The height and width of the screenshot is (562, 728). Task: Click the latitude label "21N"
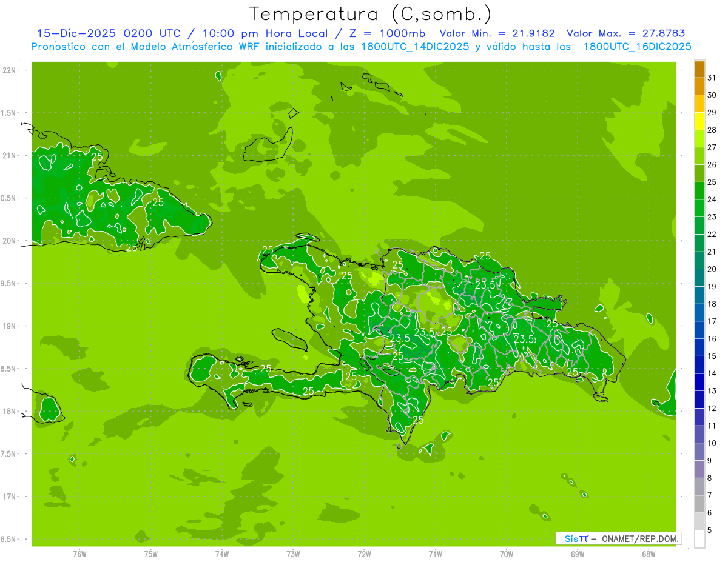pyautogui.click(x=10, y=155)
